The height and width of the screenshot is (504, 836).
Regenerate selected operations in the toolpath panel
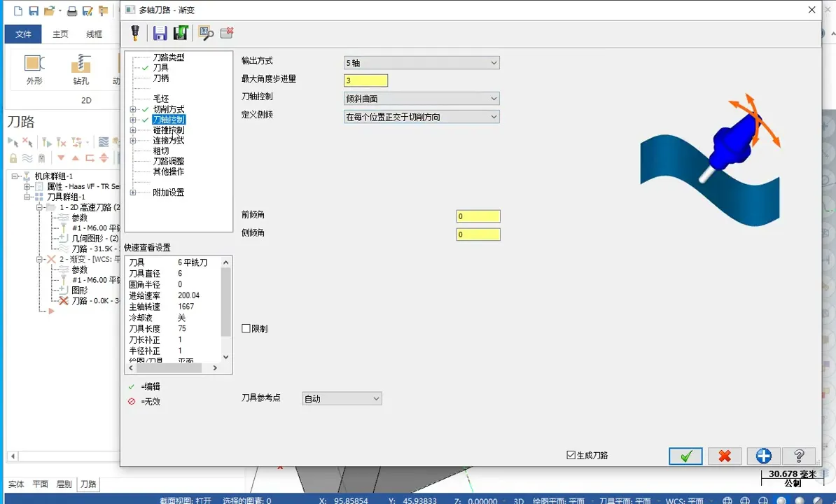(48, 143)
